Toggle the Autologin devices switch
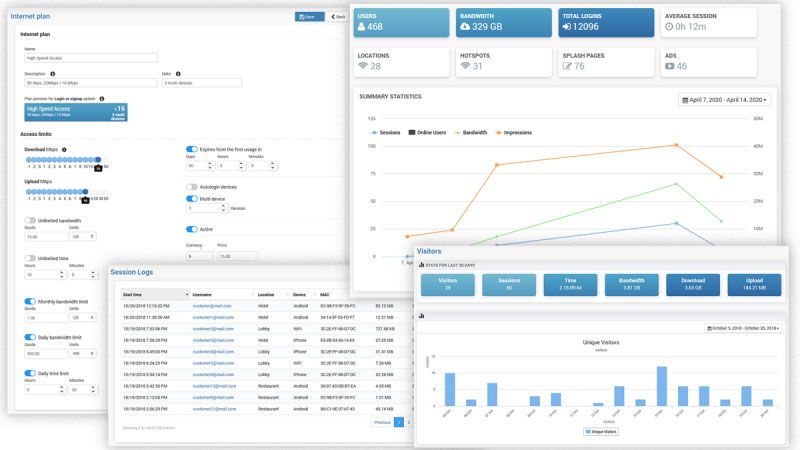The height and width of the screenshot is (450, 800). click(192, 187)
